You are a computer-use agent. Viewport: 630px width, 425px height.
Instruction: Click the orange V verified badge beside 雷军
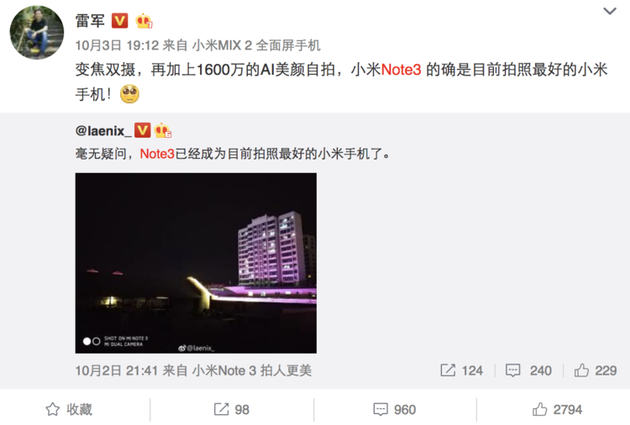coord(119,20)
